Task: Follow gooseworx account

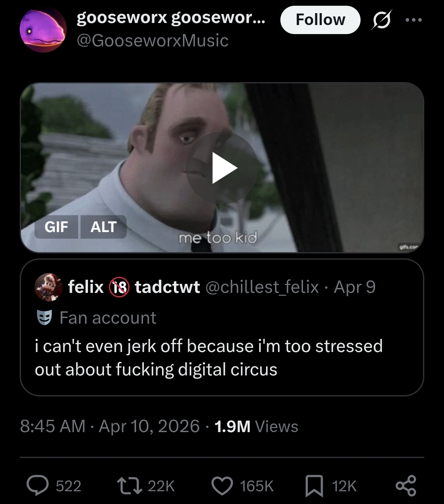Action: (x=320, y=20)
